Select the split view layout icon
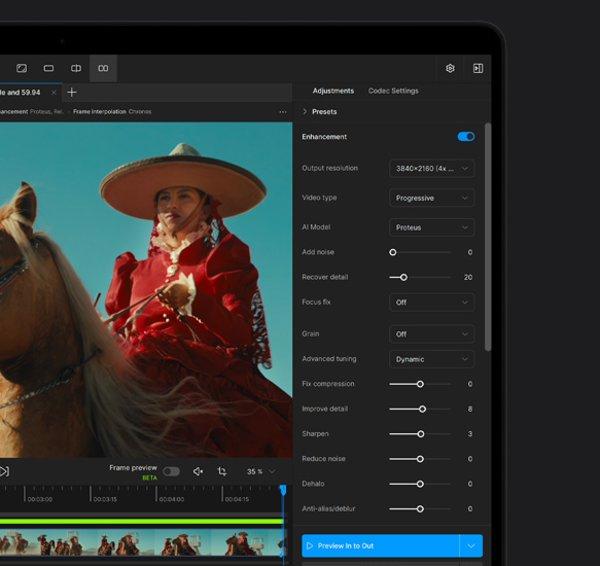600x566 pixels. pos(75,68)
